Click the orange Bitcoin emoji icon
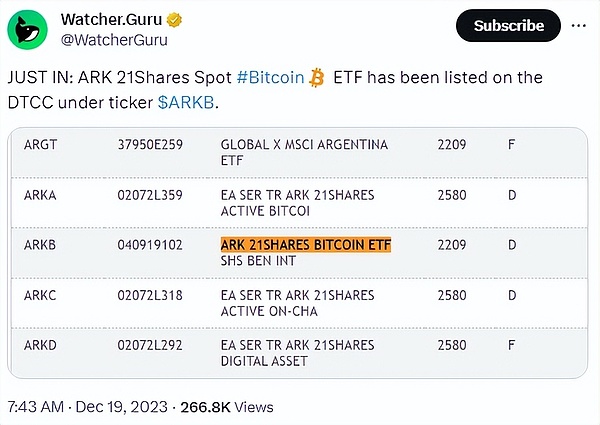Viewport: 600px width, 425px height. tap(318, 78)
